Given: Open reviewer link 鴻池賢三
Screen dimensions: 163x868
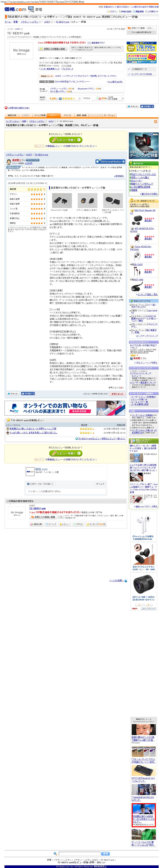Looking at the screenshot, I should point(16,160).
